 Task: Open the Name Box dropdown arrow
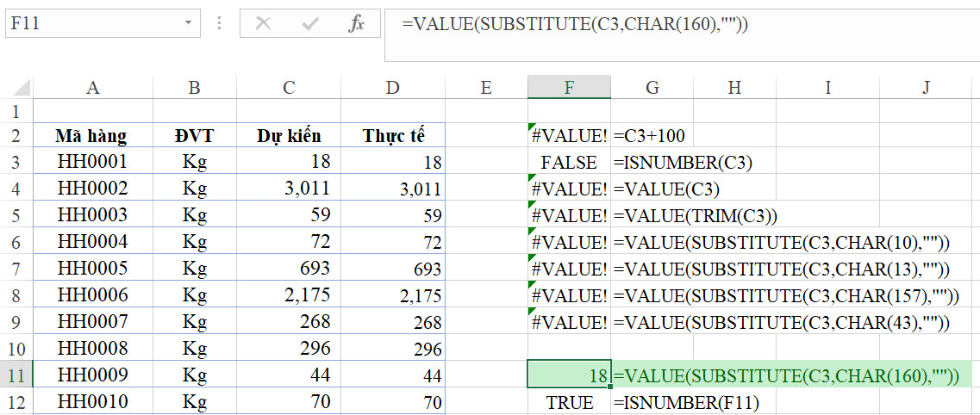pos(188,24)
